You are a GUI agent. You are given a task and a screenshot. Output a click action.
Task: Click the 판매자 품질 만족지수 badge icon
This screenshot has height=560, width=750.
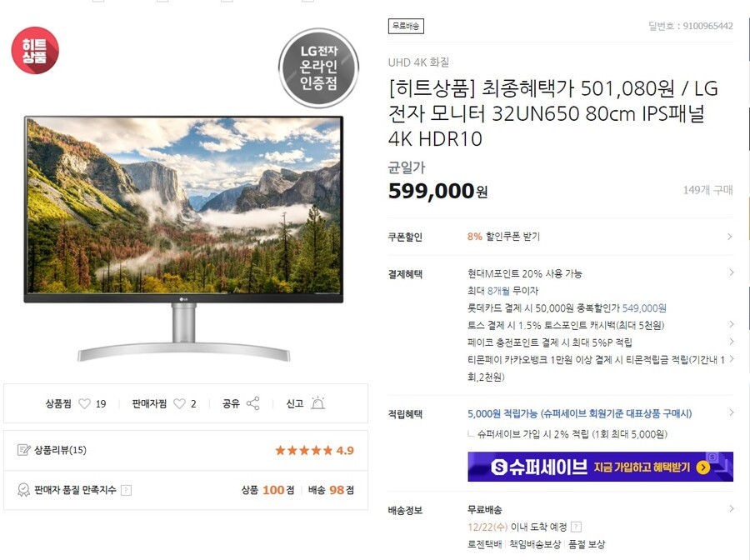pos(23,490)
